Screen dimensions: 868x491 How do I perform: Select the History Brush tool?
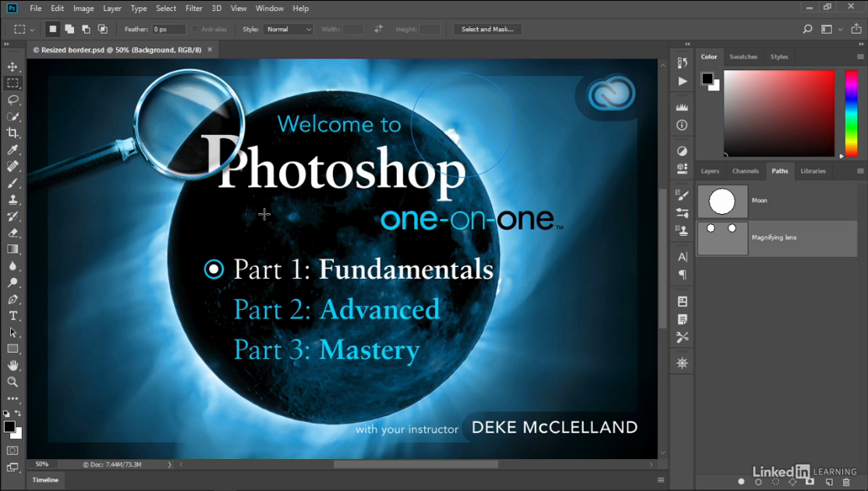tap(12, 216)
